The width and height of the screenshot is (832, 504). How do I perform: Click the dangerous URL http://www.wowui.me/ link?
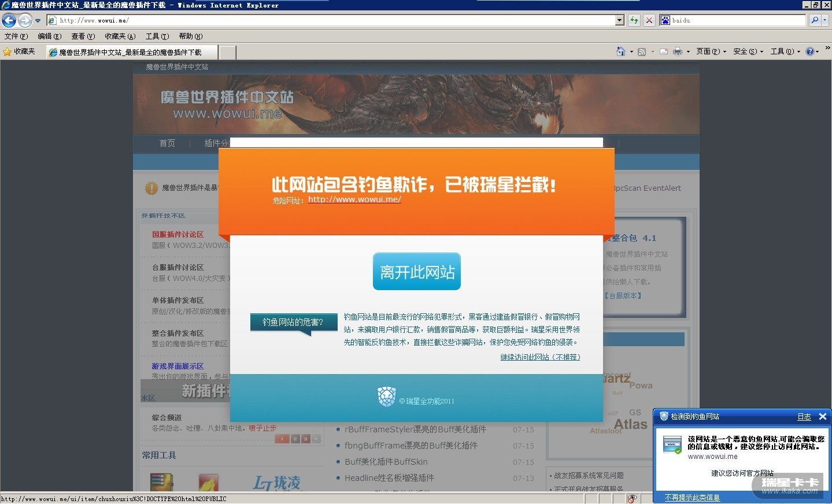354,199
